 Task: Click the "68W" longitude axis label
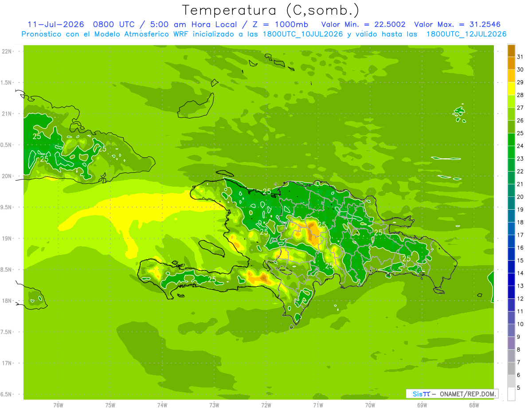(474, 405)
